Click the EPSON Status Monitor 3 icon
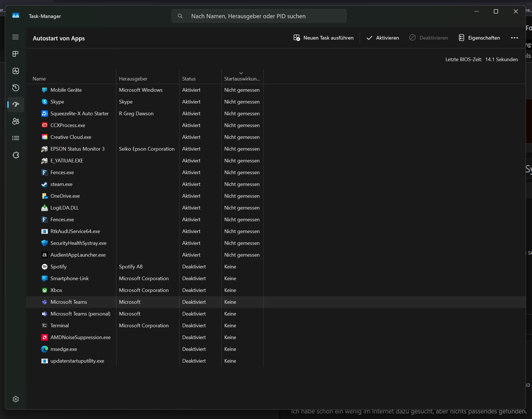Viewport: 532px width, 419px height. coord(45,149)
